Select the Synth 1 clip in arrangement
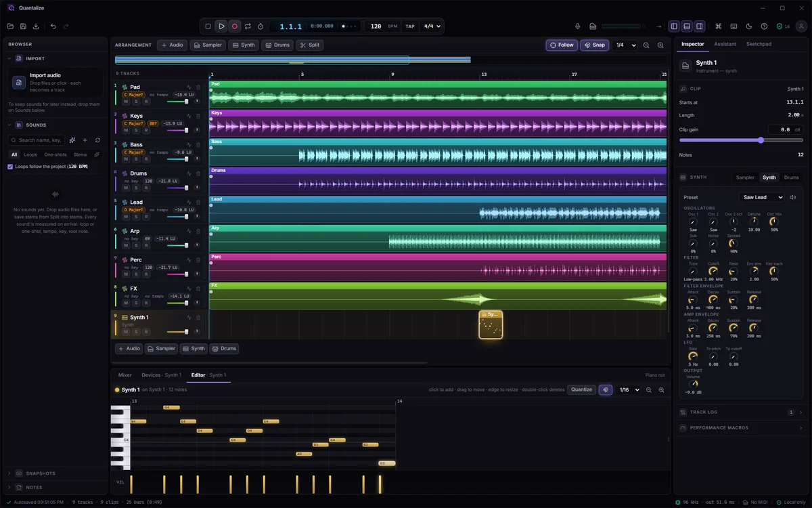Image resolution: width=812 pixels, height=508 pixels. point(491,324)
